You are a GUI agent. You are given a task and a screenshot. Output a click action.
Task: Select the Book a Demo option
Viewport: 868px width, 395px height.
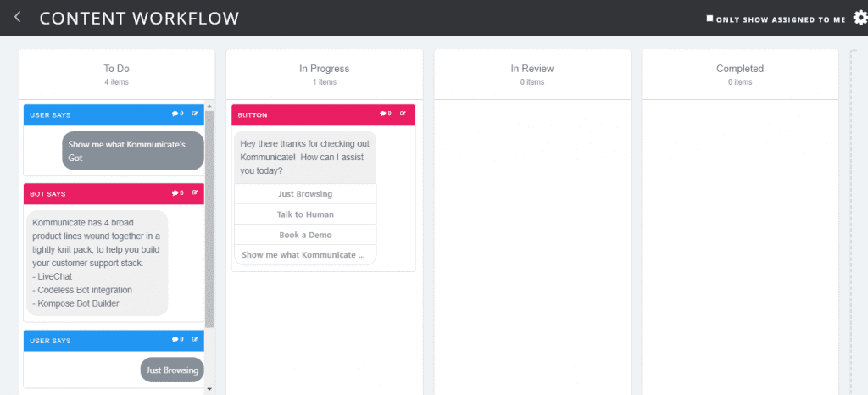(x=305, y=235)
